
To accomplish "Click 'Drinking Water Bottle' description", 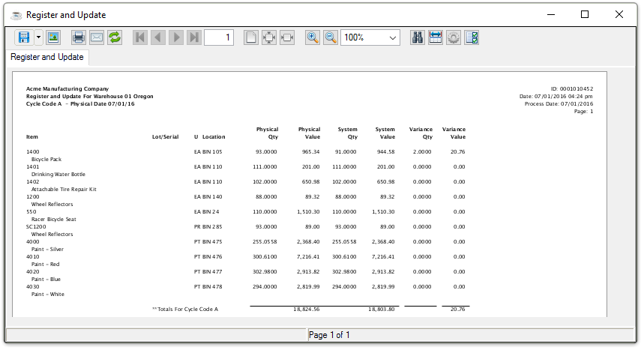I will point(58,174).
